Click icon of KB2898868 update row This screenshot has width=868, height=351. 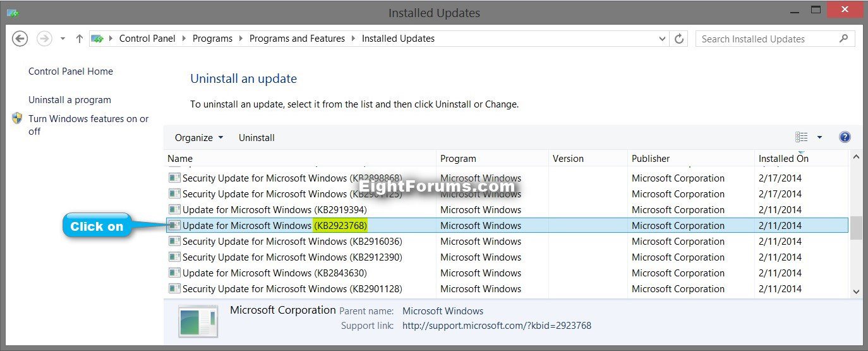174,178
